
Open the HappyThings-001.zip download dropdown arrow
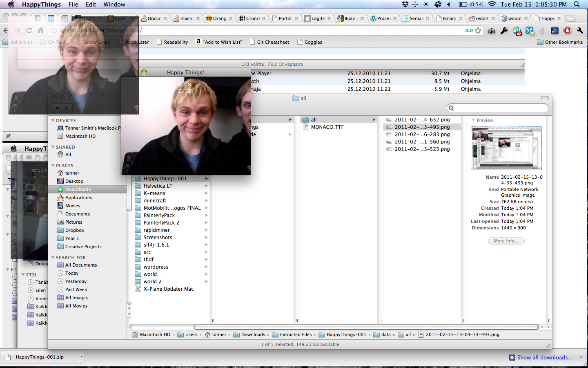coord(82,357)
